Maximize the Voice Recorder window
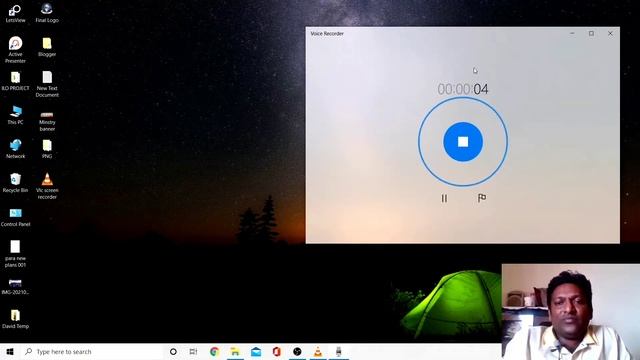 pos(591,33)
